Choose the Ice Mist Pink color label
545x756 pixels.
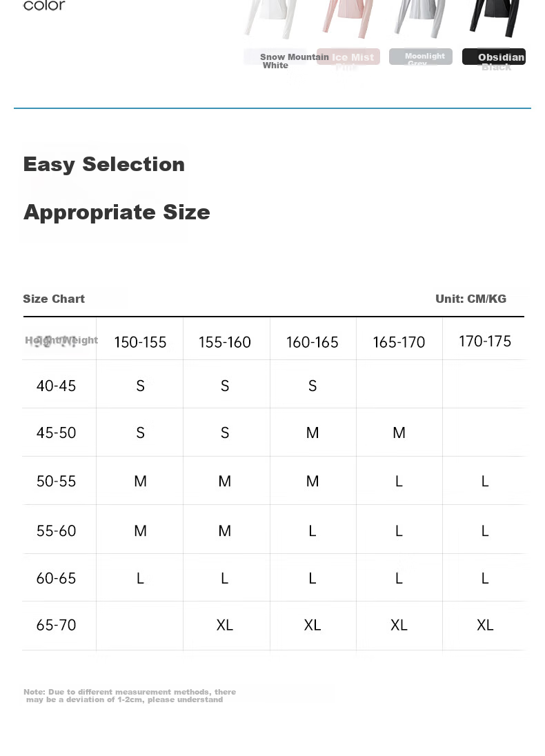348,58
